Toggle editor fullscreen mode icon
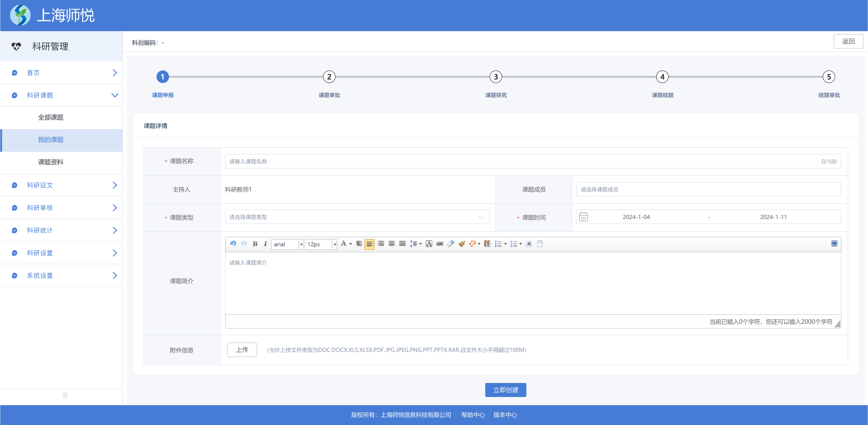Viewport: 868px width, 425px height. pyautogui.click(x=834, y=244)
